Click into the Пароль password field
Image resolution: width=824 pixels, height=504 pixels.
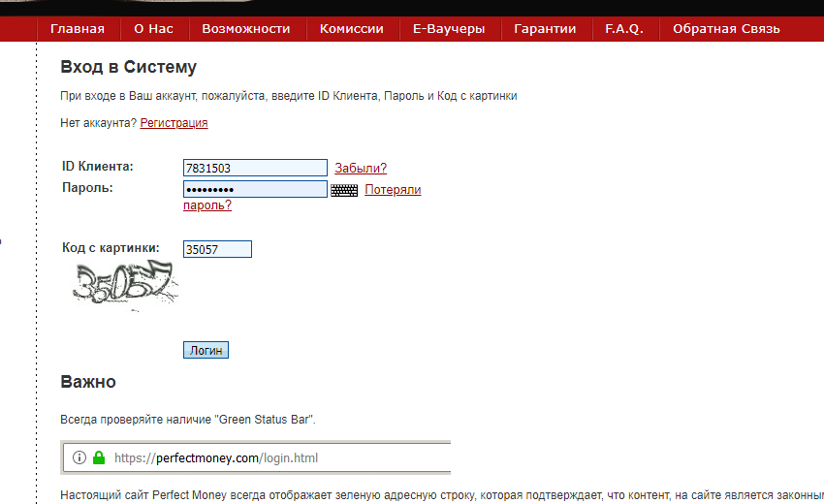[x=255, y=189]
